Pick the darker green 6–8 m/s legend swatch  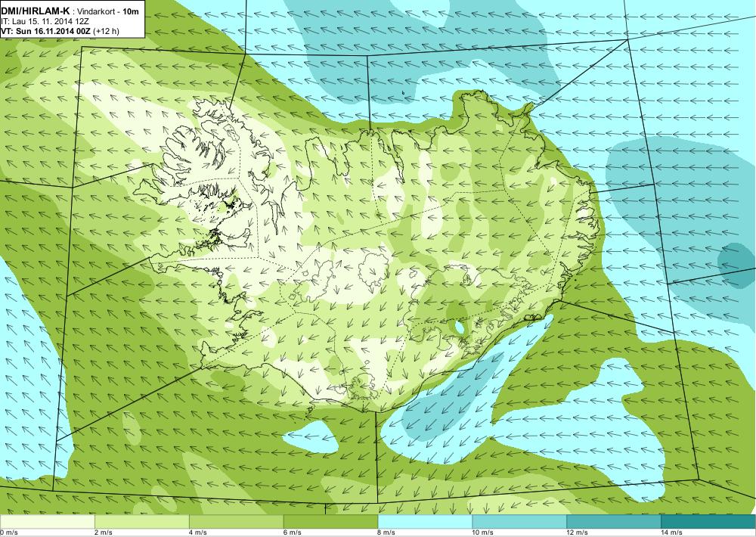pyautogui.click(x=331, y=522)
